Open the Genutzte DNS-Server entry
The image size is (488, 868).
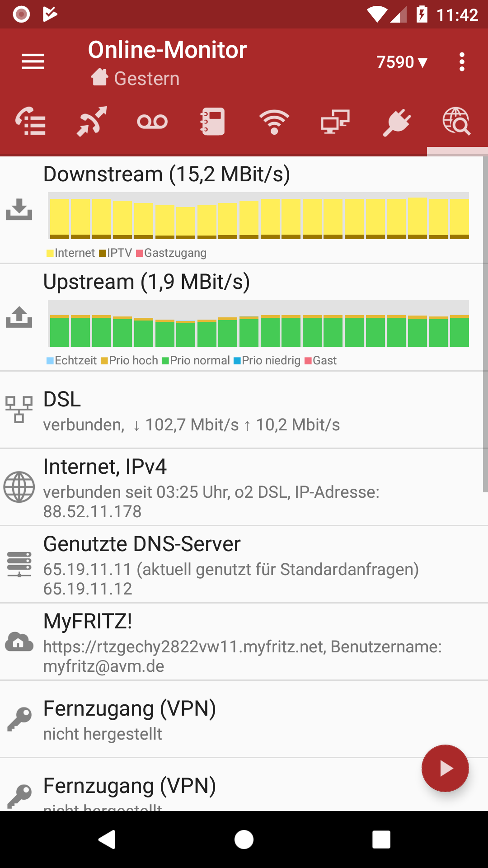tap(244, 565)
